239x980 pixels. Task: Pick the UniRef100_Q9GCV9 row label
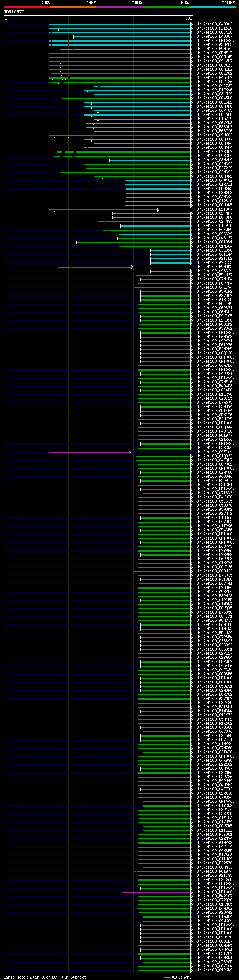click(x=214, y=234)
